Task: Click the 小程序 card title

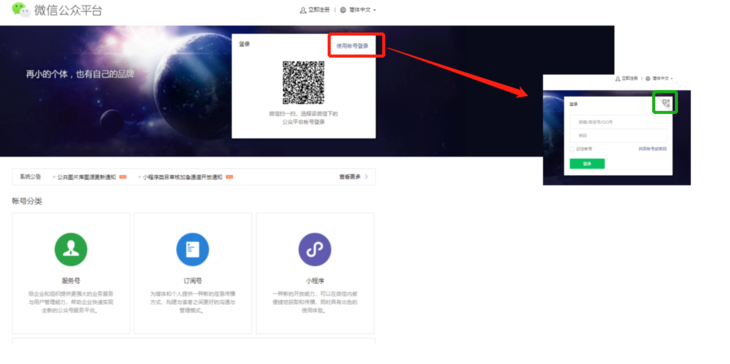Action: pyautogui.click(x=315, y=281)
